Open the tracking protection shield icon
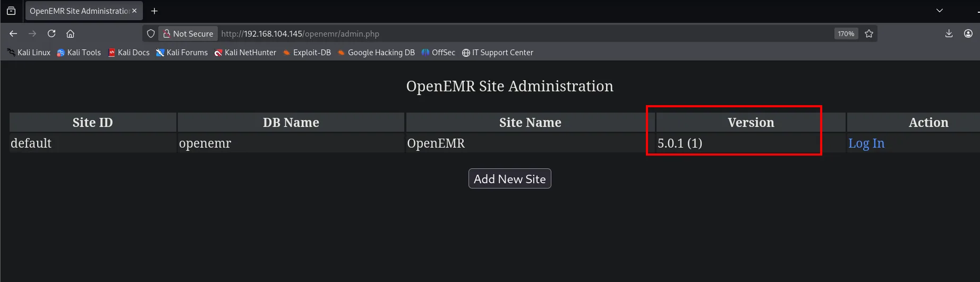Screen dimensions: 980x282 tap(151, 33)
